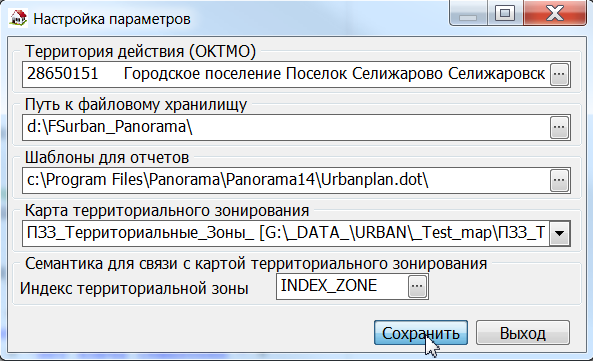This screenshot has height=361, width=593.
Task: Close the Настройка параметров dialog
Action: tap(555, 14)
